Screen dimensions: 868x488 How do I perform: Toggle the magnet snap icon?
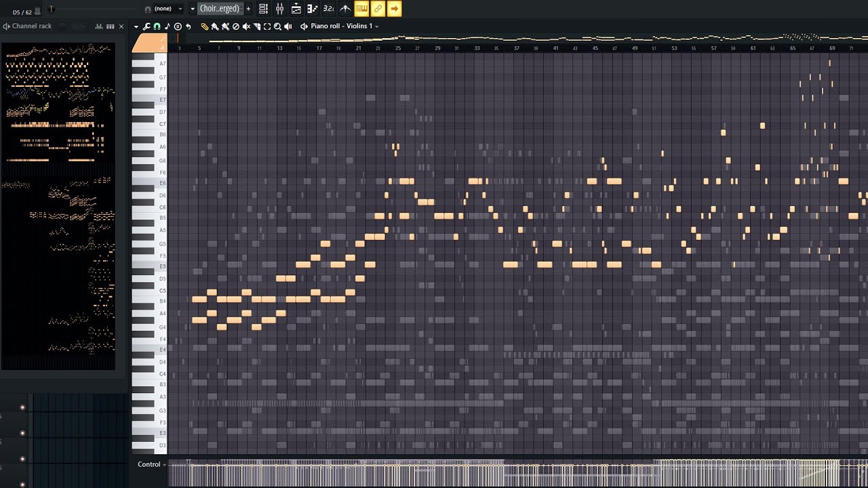click(157, 26)
